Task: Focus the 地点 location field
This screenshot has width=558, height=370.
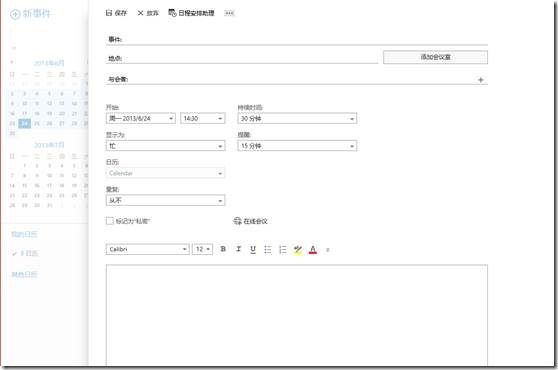Action: coord(242,58)
